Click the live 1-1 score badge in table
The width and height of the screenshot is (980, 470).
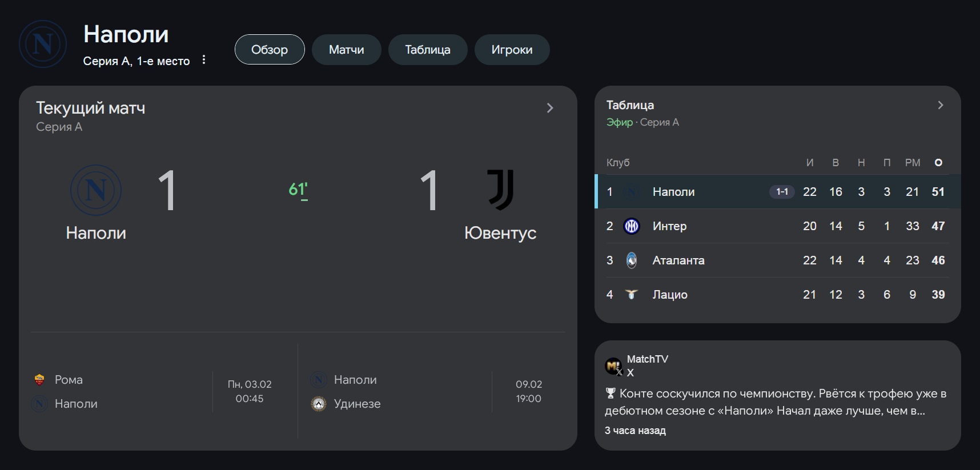click(x=782, y=192)
